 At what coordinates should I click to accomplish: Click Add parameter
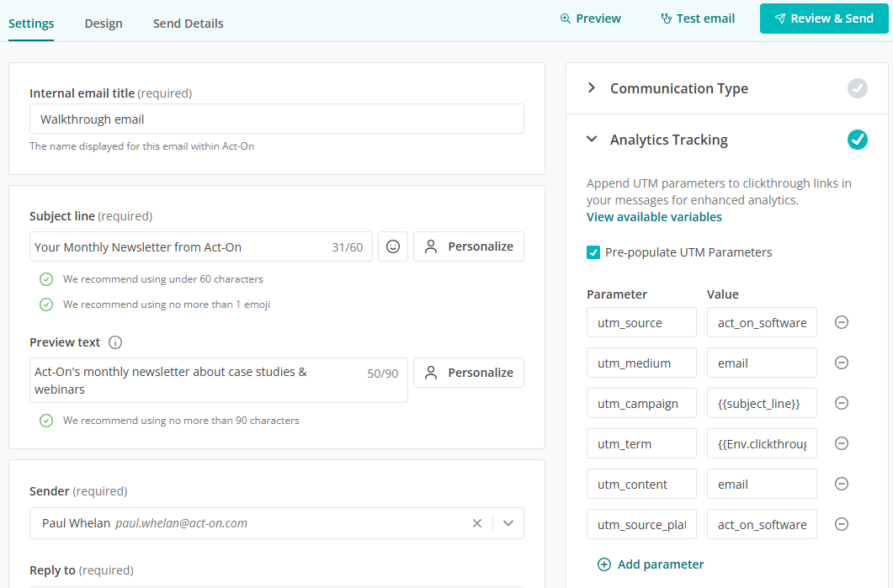[651, 564]
